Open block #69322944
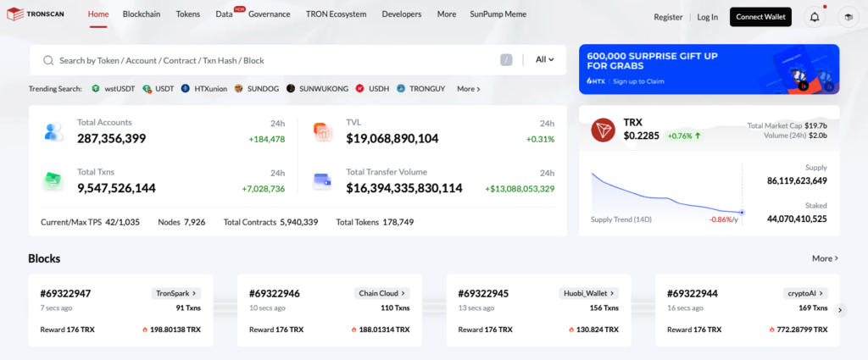Screen dimensions: 868x360 (x=692, y=294)
